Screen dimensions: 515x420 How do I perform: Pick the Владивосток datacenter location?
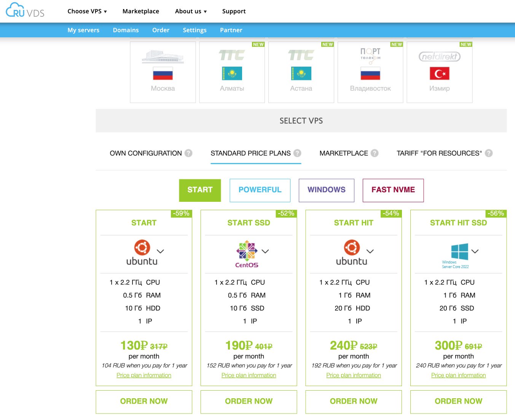coord(370,72)
